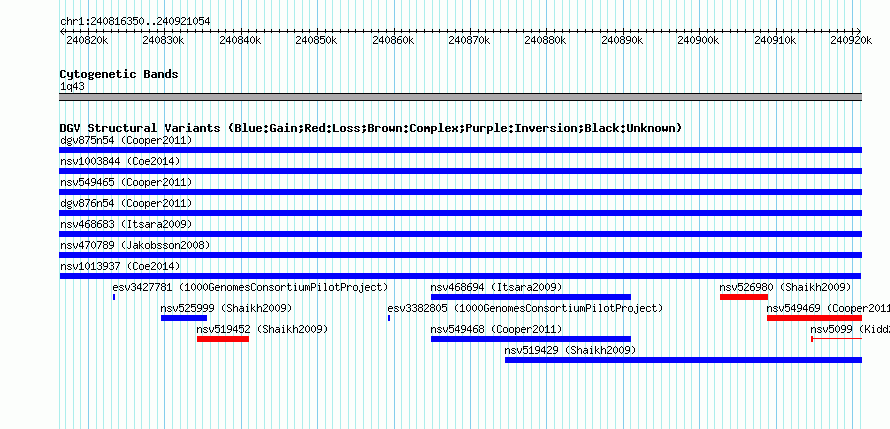890x429 pixels.
Task: Select the red nsv549469 loss bar
Action: pos(815,318)
